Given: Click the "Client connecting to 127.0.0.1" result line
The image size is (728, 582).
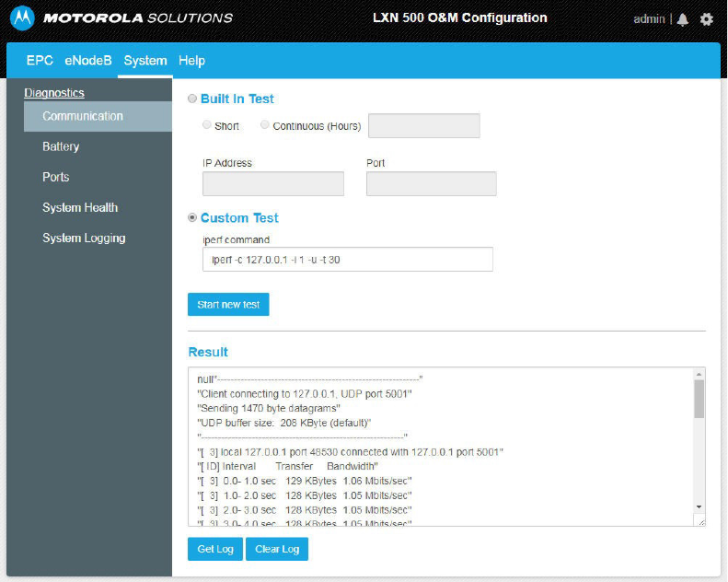Looking at the screenshot, I should tap(305, 394).
